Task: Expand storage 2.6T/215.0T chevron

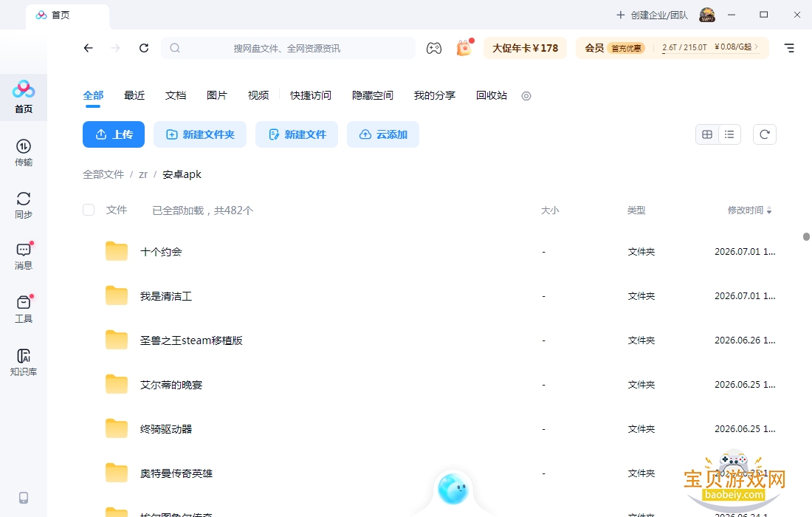Action: click(757, 47)
